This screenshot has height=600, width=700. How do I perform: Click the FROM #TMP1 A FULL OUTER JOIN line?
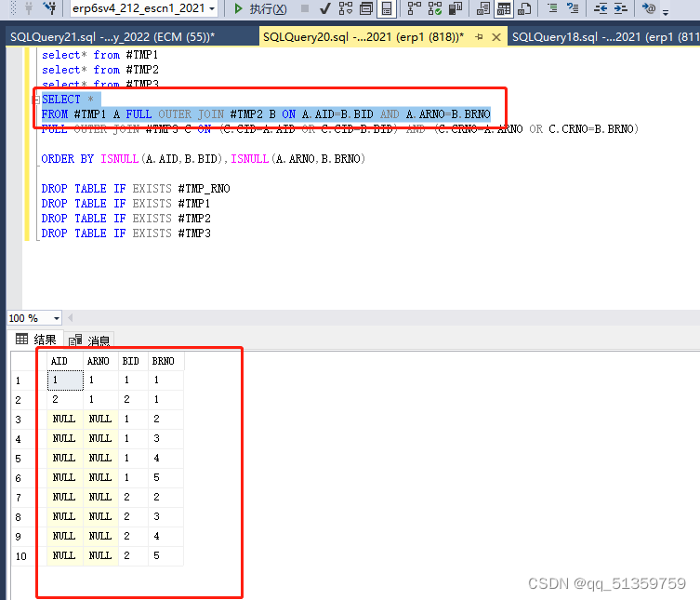click(266, 114)
